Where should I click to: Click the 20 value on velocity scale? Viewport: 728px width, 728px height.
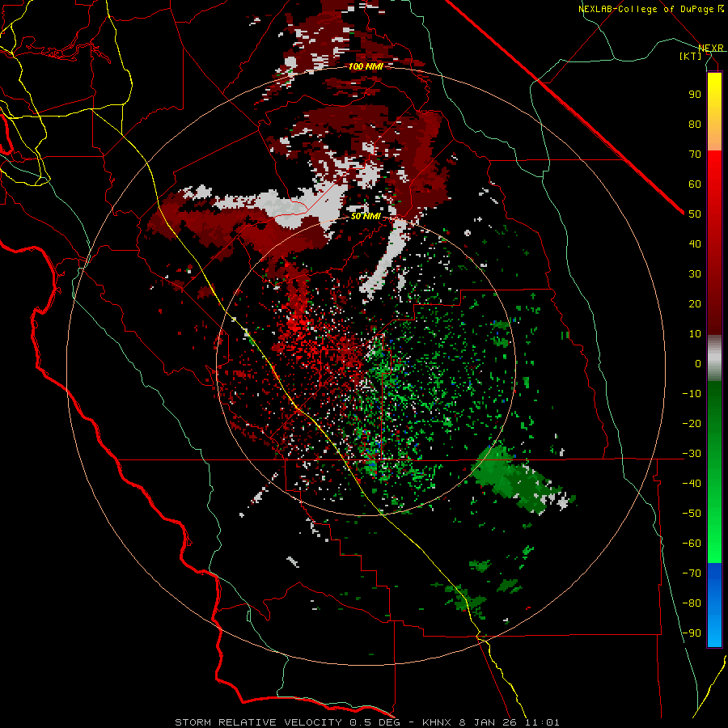695,303
